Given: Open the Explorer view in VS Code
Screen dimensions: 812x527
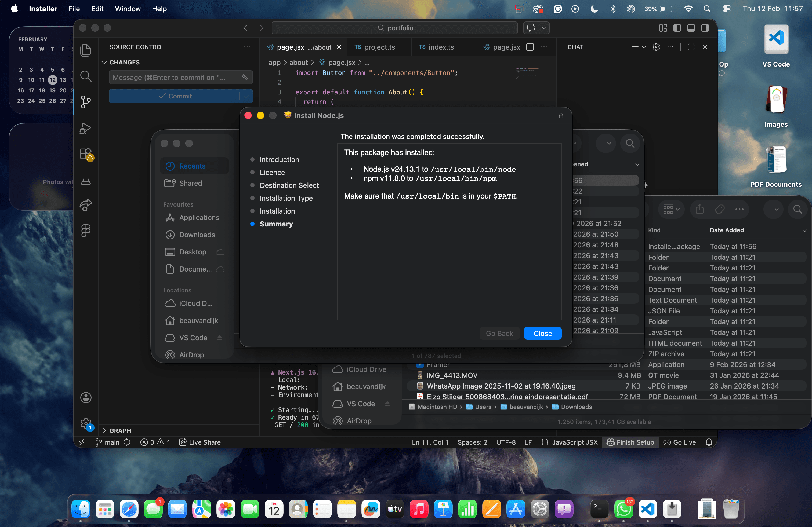Looking at the screenshot, I should pos(86,50).
